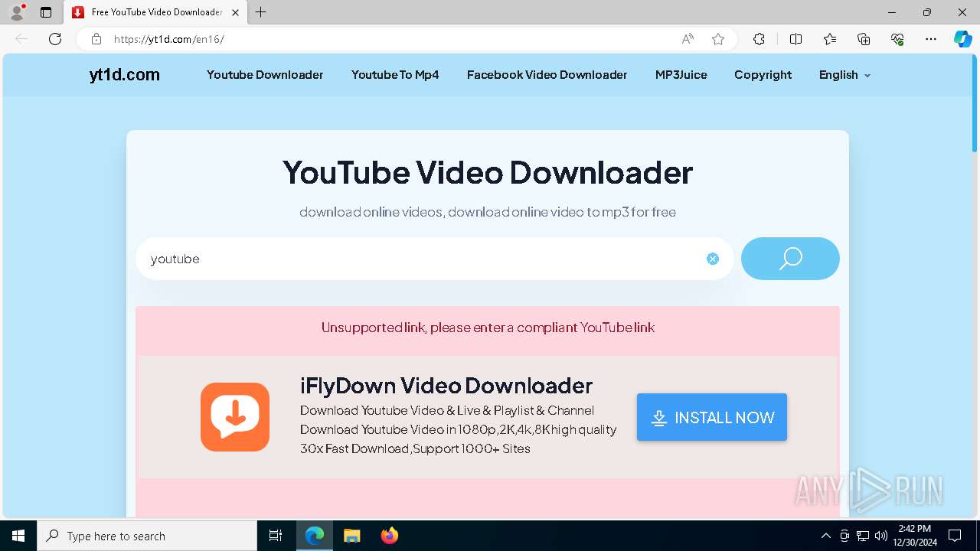The image size is (980, 551).
Task: Add page to favorites star icon
Action: pos(718,39)
